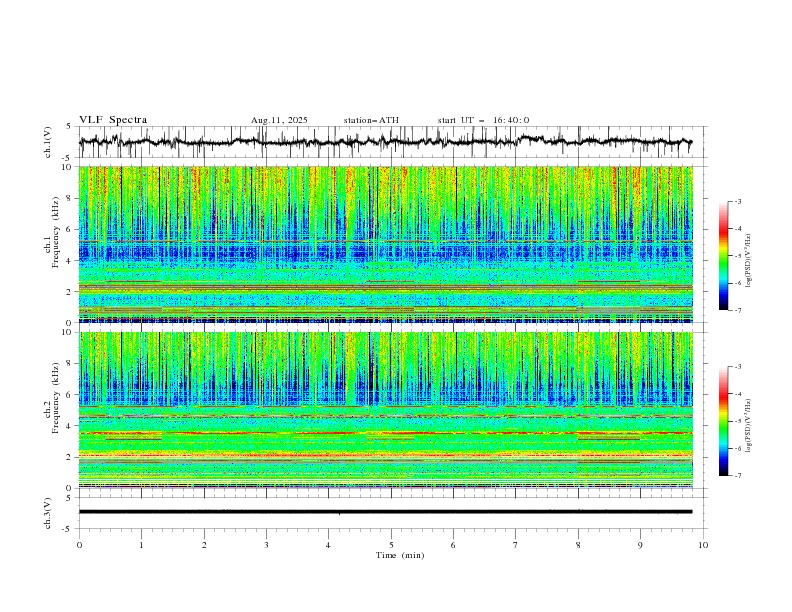The height and width of the screenshot is (612, 792).
Task: Click time axis tick label "8"
Action: point(578,545)
